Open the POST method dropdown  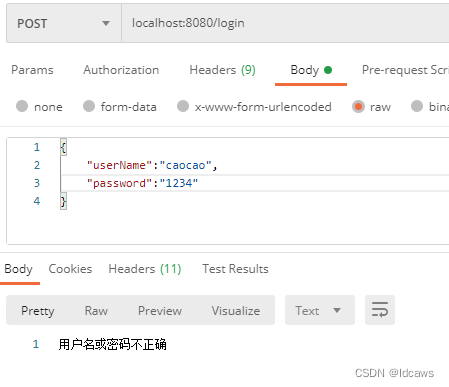(64, 23)
